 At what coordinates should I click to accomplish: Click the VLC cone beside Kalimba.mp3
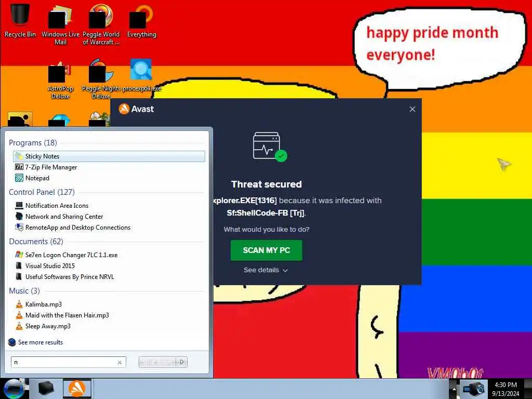(19, 304)
